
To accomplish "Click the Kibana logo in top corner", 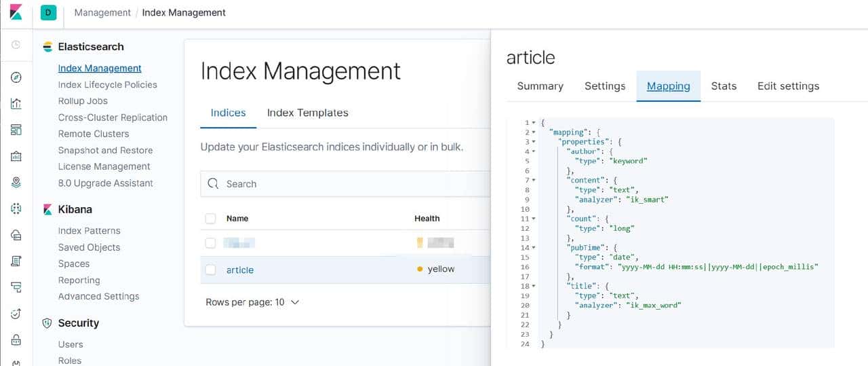I will pos(16,12).
